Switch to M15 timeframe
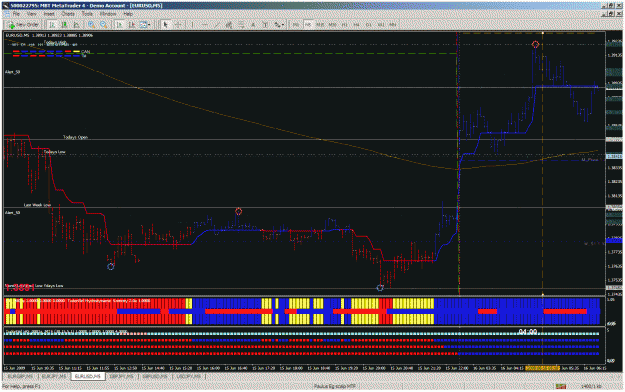The width and height of the screenshot is (625, 392). (320, 25)
